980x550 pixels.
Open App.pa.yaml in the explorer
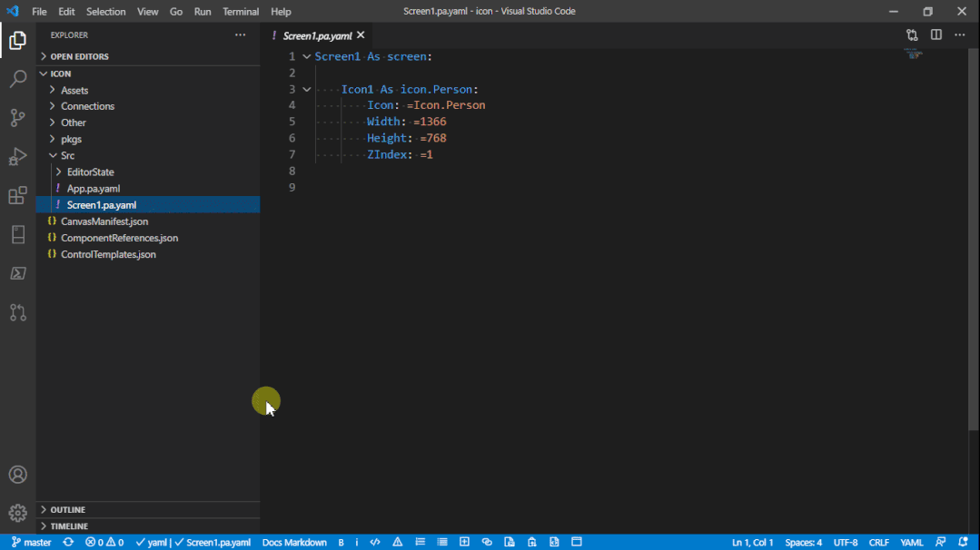point(94,189)
